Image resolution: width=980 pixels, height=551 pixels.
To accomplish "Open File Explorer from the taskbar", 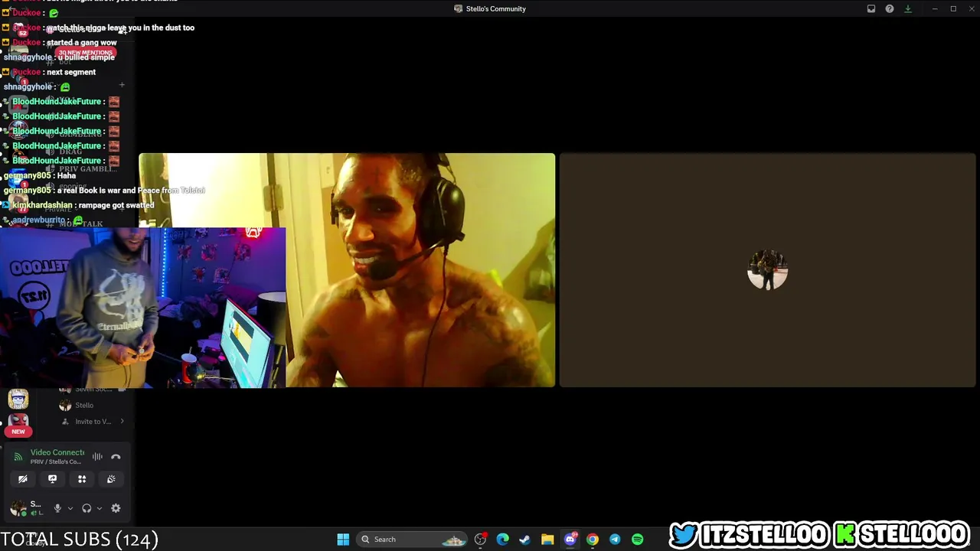I will tap(547, 540).
